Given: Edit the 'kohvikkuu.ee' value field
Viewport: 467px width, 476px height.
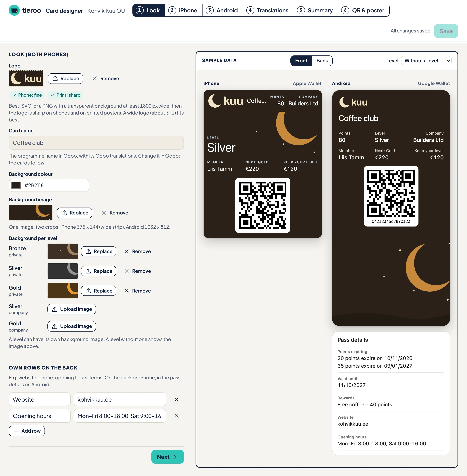Looking at the screenshot, I should [120, 399].
